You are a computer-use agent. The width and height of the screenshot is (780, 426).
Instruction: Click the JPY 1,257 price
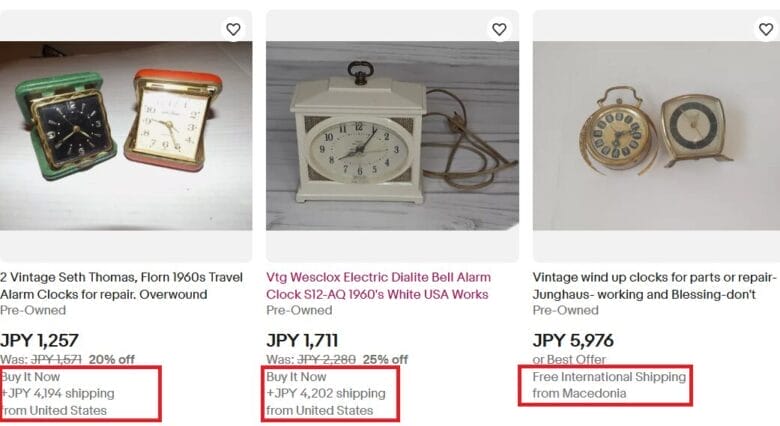pyautogui.click(x=40, y=340)
